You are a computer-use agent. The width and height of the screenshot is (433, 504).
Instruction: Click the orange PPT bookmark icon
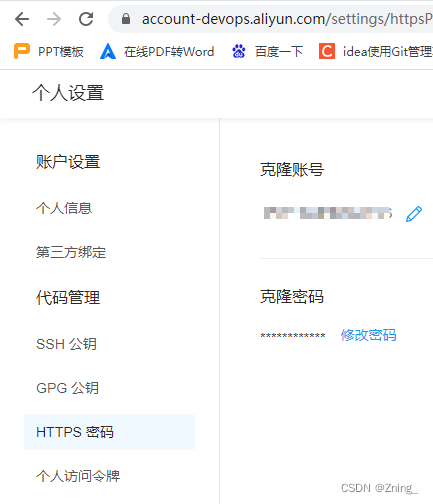pyautogui.click(x=22, y=52)
